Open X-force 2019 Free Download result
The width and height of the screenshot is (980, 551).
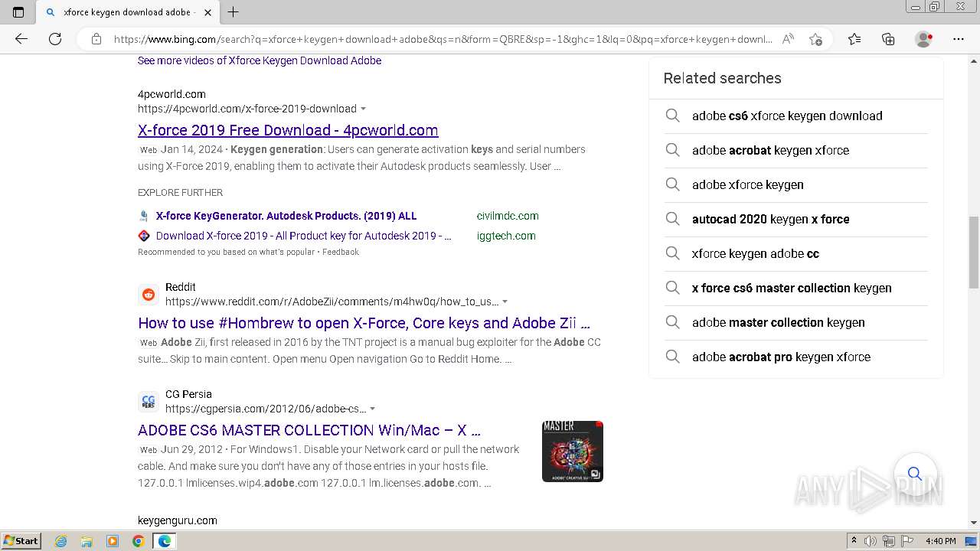tap(288, 130)
